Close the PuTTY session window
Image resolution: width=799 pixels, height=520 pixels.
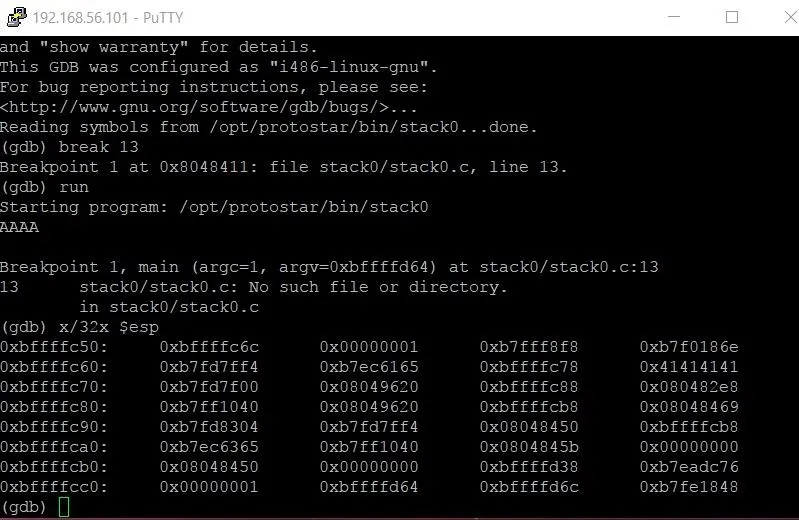click(790, 17)
